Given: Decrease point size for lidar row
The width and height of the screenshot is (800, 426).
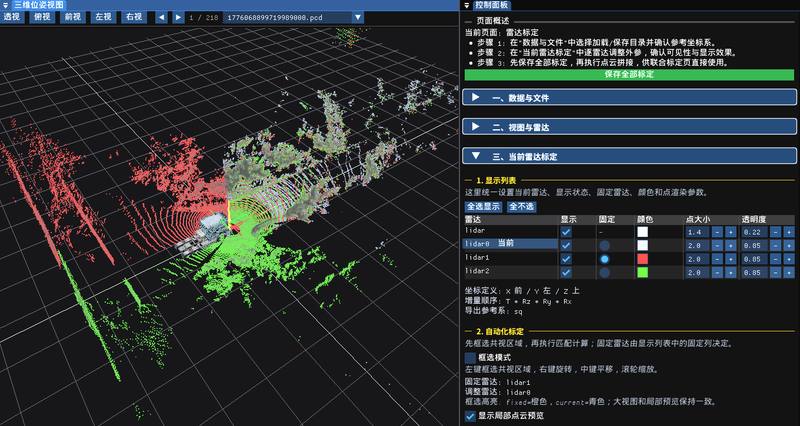Looking at the screenshot, I should pyautogui.click(x=717, y=232).
